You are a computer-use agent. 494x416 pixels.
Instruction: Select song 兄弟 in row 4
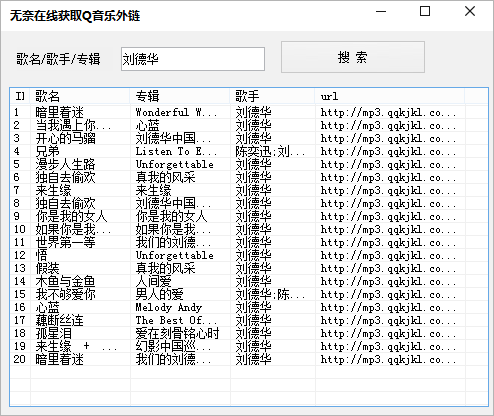[48, 151]
